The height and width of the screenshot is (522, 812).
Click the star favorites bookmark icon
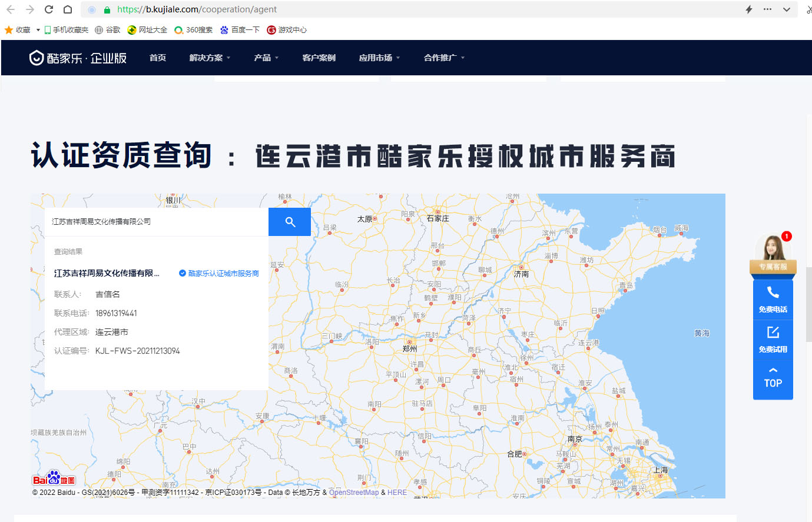(x=9, y=29)
